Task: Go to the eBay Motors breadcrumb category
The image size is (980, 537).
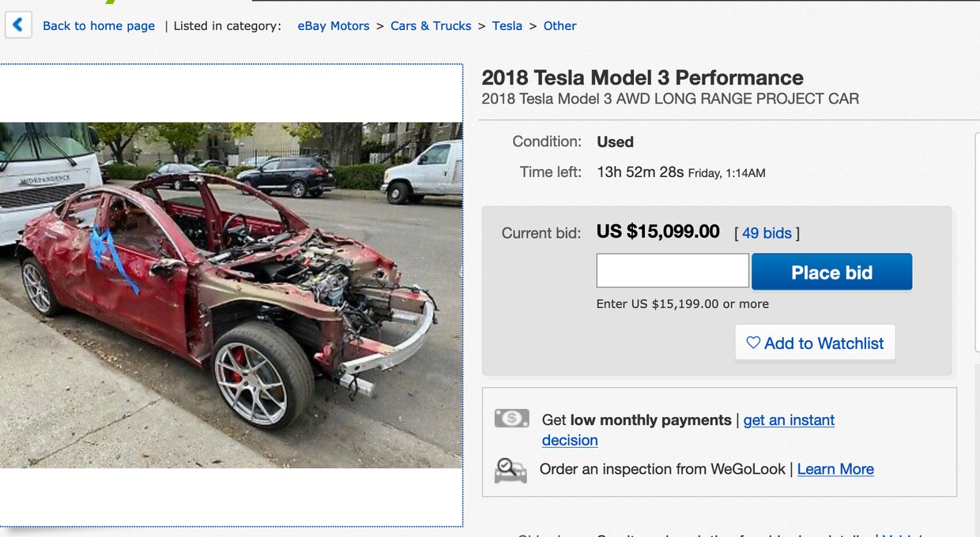Action: 334,26
